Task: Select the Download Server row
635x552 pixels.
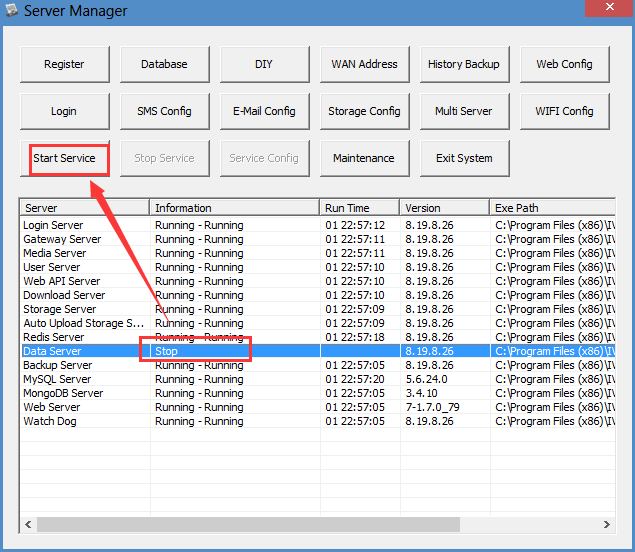Action: click(318, 295)
